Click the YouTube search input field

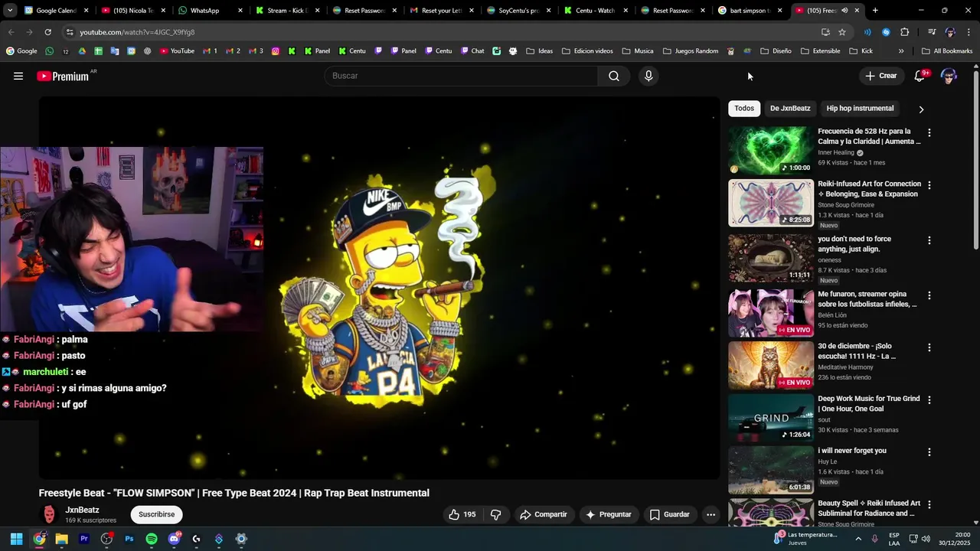pos(462,76)
